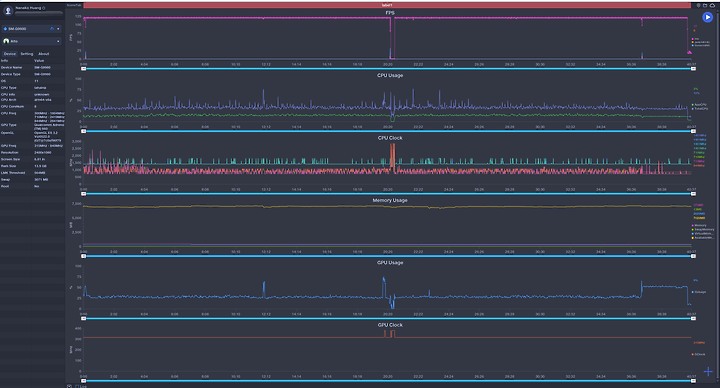Click right handle of Memory Usage range slider
The width and height of the screenshot is (720, 388).
693,256
